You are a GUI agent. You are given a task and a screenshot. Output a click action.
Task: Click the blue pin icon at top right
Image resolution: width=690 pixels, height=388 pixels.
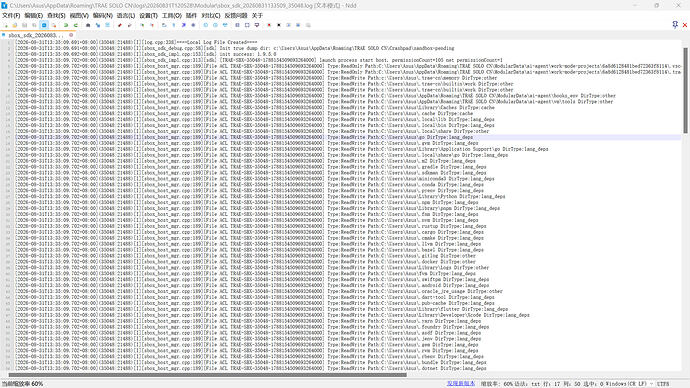coord(675,25)
